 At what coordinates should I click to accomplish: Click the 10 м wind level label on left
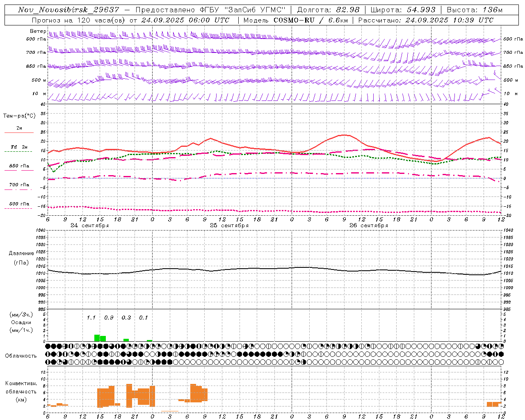coord(39,94)
